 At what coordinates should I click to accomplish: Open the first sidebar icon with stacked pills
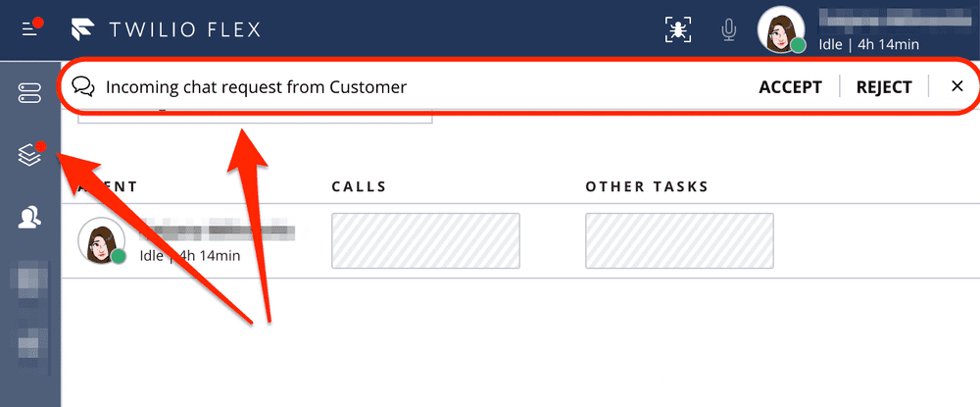tap(29, 94)
